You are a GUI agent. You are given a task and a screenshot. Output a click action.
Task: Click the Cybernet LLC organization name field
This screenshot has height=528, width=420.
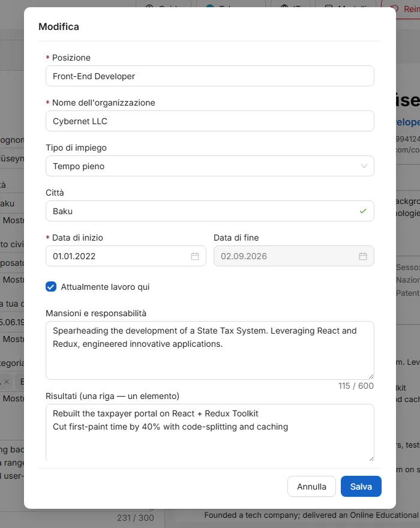tap(210, 121)
